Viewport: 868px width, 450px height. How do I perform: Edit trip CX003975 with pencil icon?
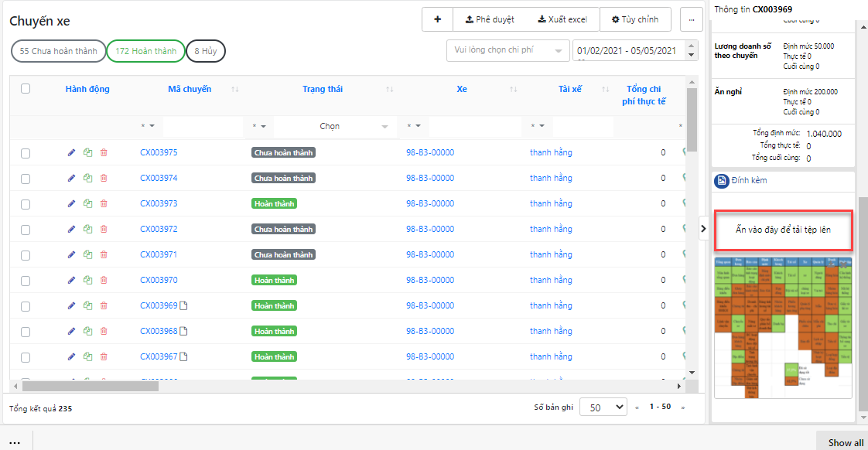click(72, 153)
